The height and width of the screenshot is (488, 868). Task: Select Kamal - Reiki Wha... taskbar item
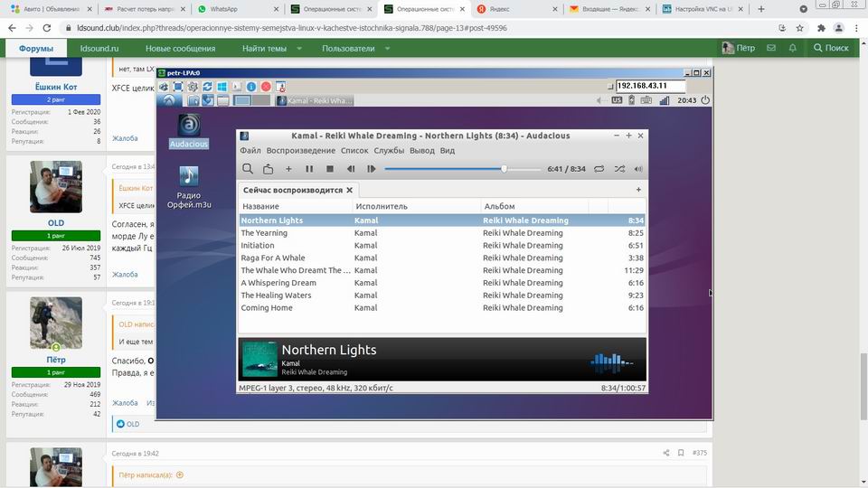315,100
